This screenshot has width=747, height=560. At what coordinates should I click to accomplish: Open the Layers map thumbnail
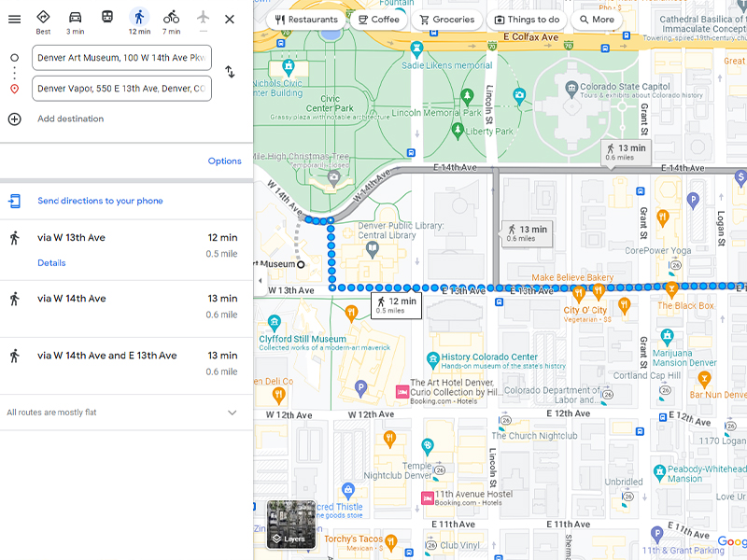coord(290,525)
